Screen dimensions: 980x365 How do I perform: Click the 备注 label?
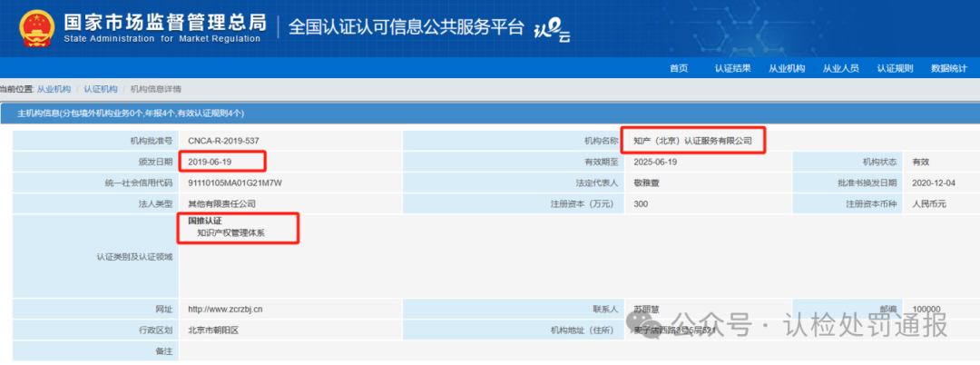tap(163, 351)
